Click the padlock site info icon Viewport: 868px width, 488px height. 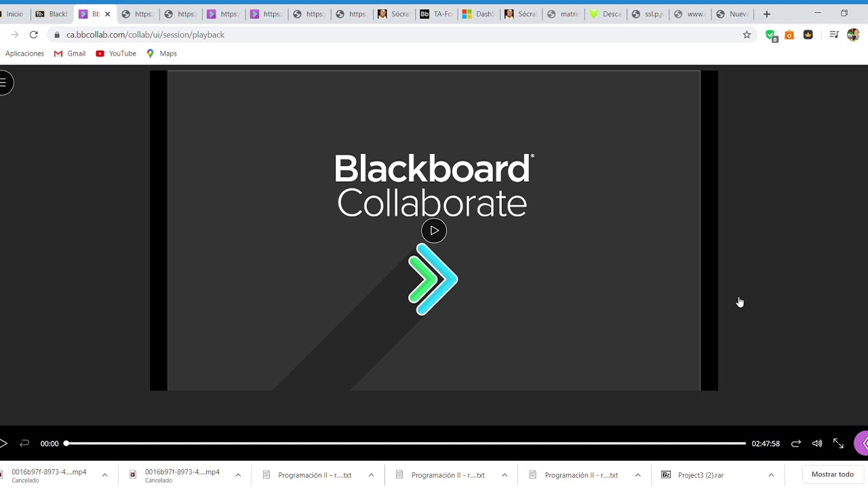(x=57, y=35)
